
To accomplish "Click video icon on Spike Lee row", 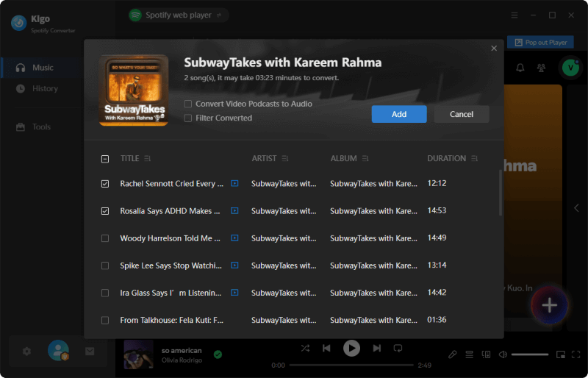I will (234, 265).
